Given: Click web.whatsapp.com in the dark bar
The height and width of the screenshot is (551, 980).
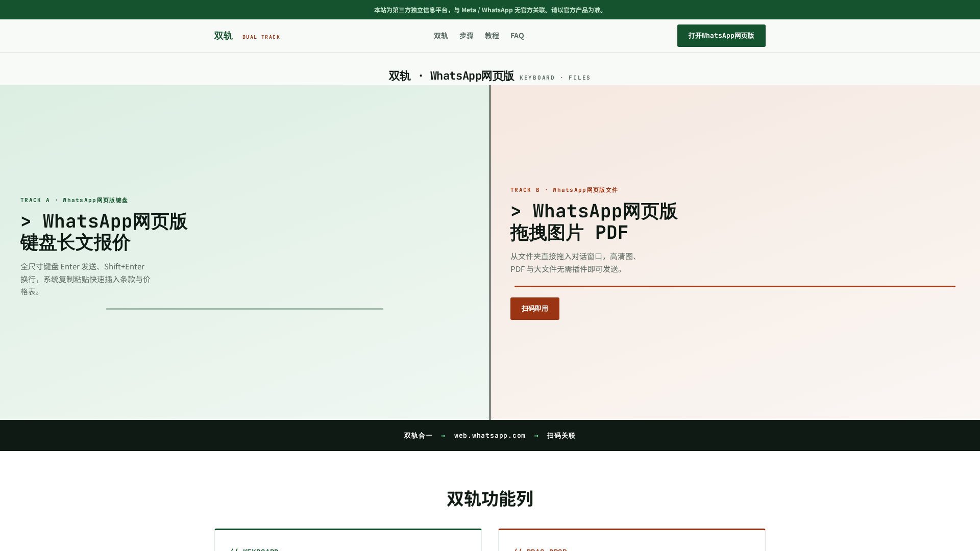Looking at the screenshot, I should [489, 436].
